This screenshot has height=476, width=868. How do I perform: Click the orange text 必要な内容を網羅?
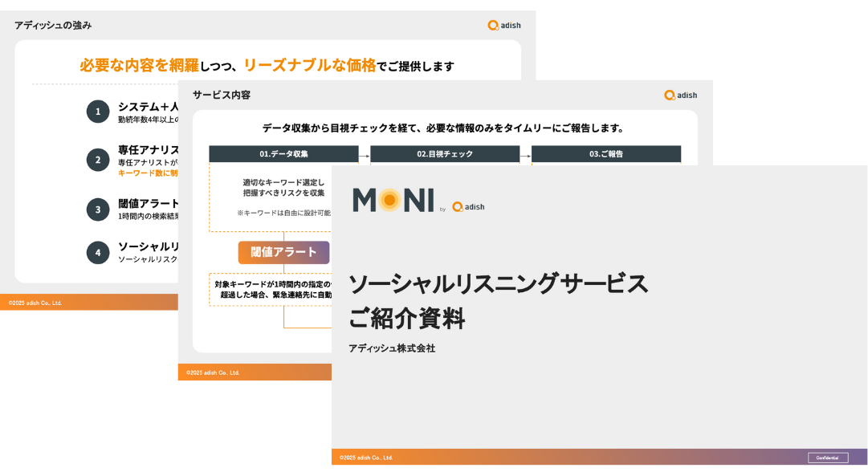coord(139,65)
